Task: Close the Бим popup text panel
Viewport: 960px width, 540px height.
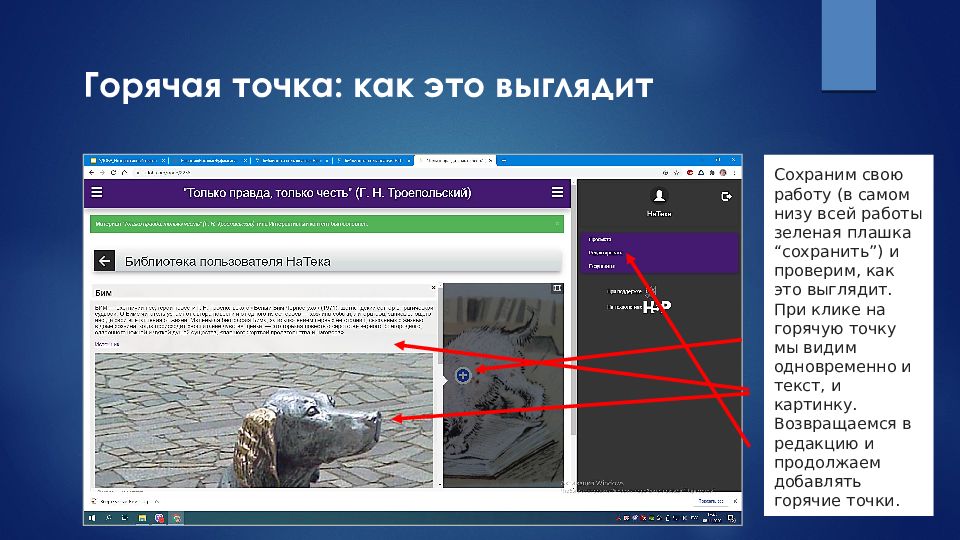Action: (433, 288)
